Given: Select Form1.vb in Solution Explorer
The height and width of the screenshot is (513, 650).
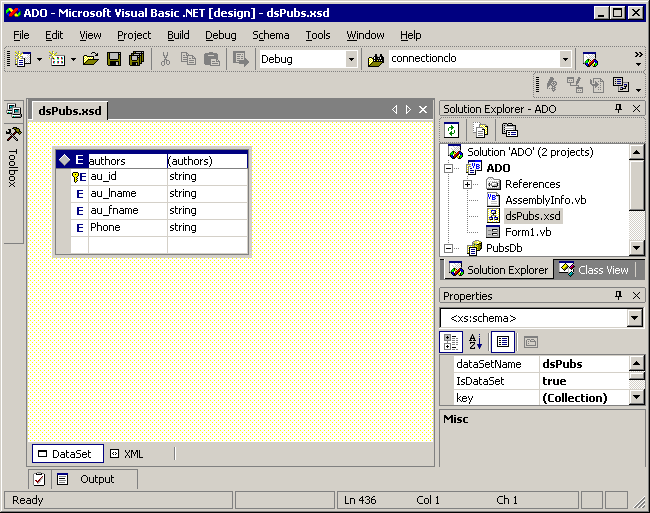Looking at the screenshot, I should (528, 232).
